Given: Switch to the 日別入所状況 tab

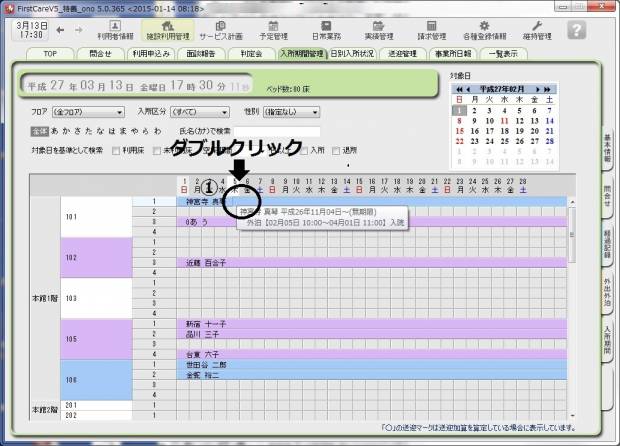Looking at the screenshot, I should 351,53.
